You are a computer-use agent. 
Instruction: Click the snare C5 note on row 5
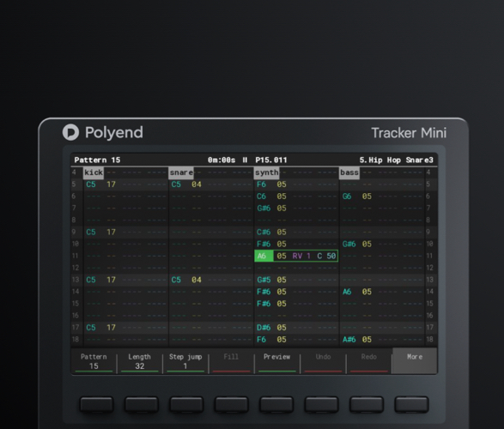[176, 184]
